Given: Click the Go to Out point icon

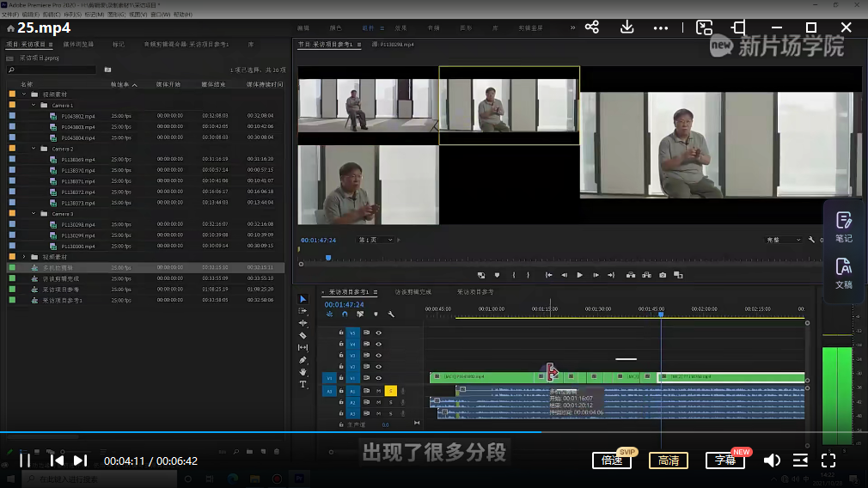Looking at the screenshot, I should click(611, 275).
